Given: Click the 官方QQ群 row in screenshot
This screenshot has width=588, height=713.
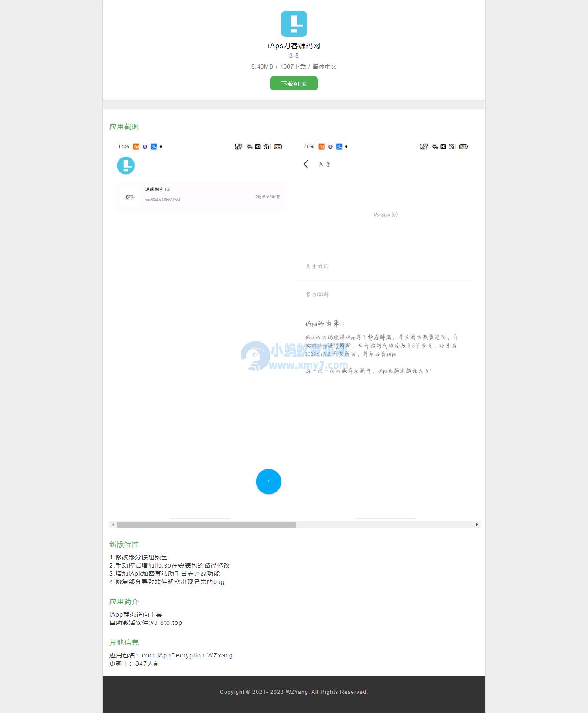Looking at the screenshot, I should (386, 294).
